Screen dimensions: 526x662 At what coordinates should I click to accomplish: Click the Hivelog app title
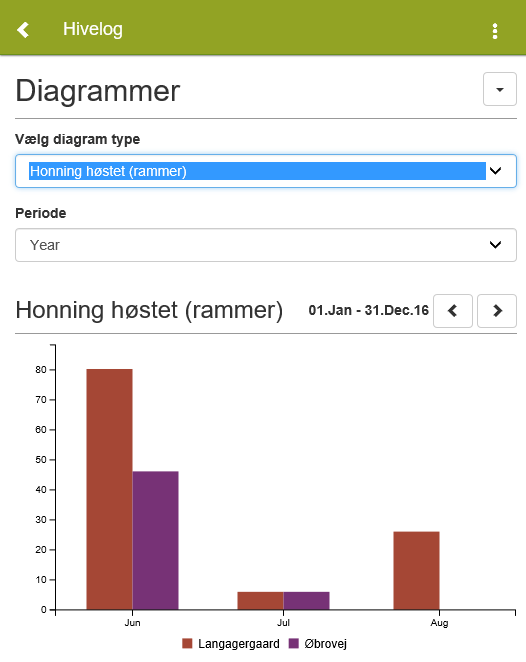point(92,30)
